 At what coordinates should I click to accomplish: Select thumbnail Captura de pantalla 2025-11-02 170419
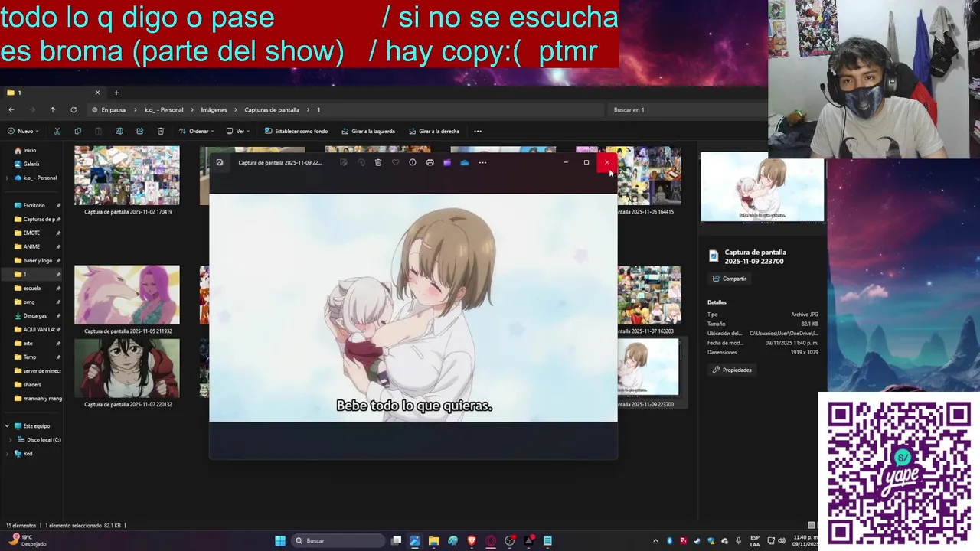[x=127, y=181]
